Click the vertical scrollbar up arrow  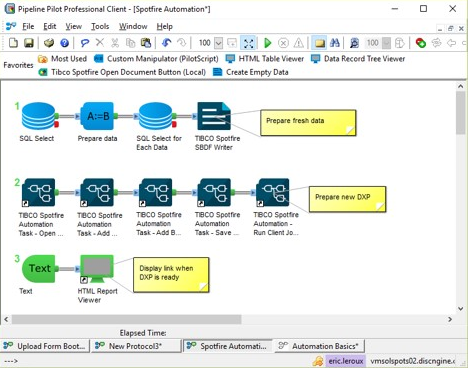click(461, 86)
